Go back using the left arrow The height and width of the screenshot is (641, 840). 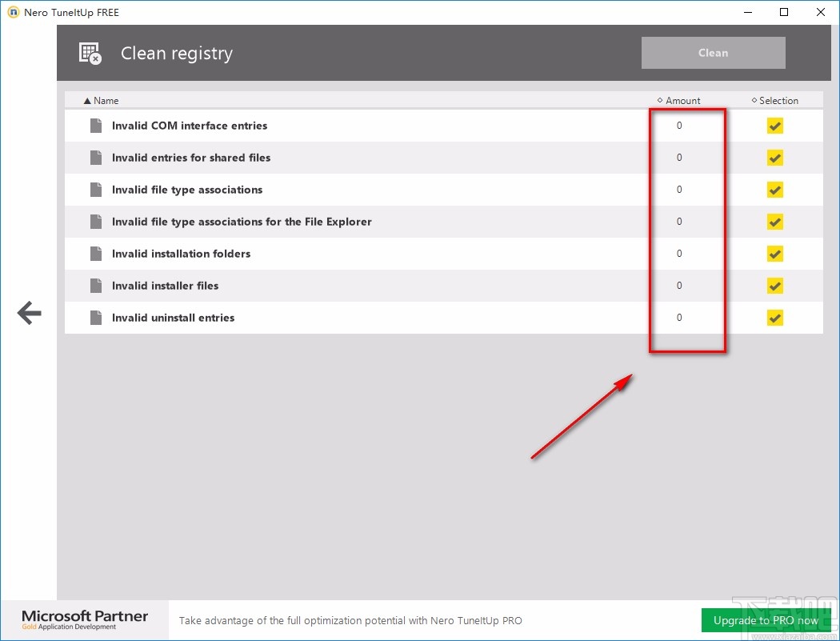tap(30, 312)
